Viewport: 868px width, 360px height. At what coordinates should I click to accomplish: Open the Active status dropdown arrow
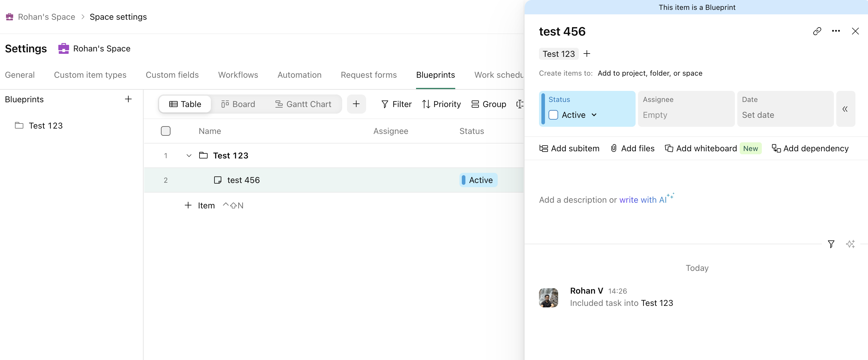[594, 115]
